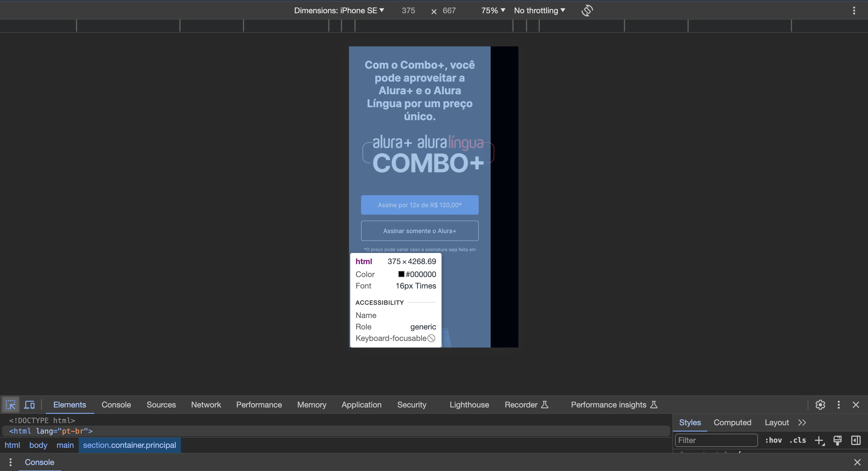Viewport: 868px width, 471px height.
Task: Open the Sources tab
Action: [161, 405]
